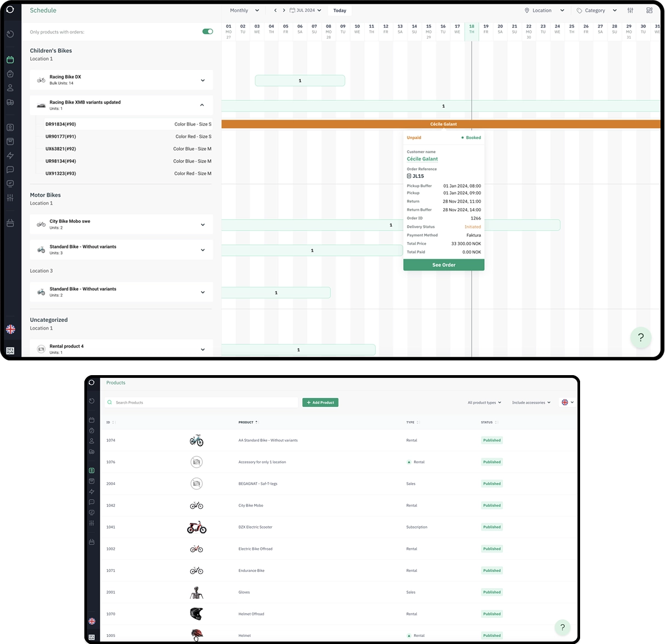Click the Search Products field
The width and height of the screenshot is (665, 644).
(202, 403)
